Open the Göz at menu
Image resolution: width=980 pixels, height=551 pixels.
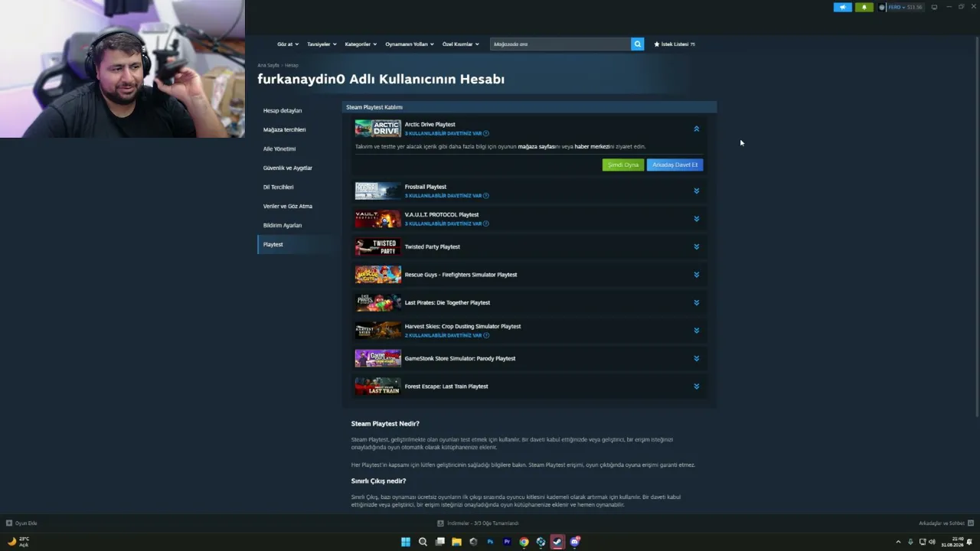point(288,44)
